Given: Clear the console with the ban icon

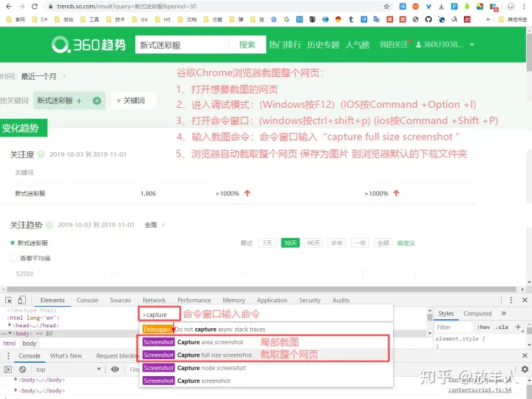Looking at the screenshot, I should (22, 369).
